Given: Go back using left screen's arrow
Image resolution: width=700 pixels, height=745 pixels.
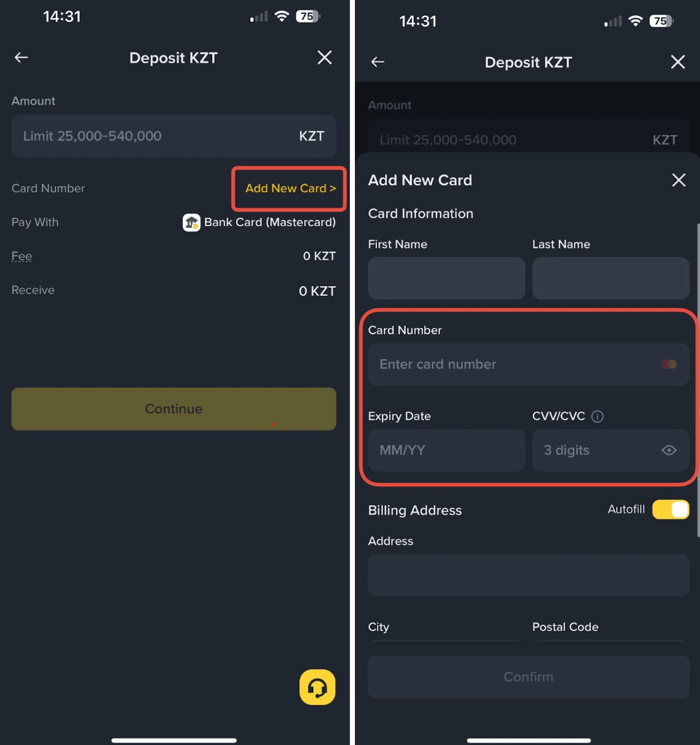Looking at the screenshot, I should (x=21, y=58).
